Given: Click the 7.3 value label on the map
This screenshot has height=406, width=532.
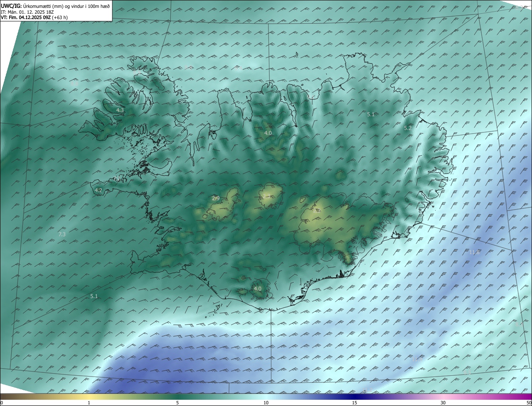Looking at the screenshot, I should pos(62,235).
